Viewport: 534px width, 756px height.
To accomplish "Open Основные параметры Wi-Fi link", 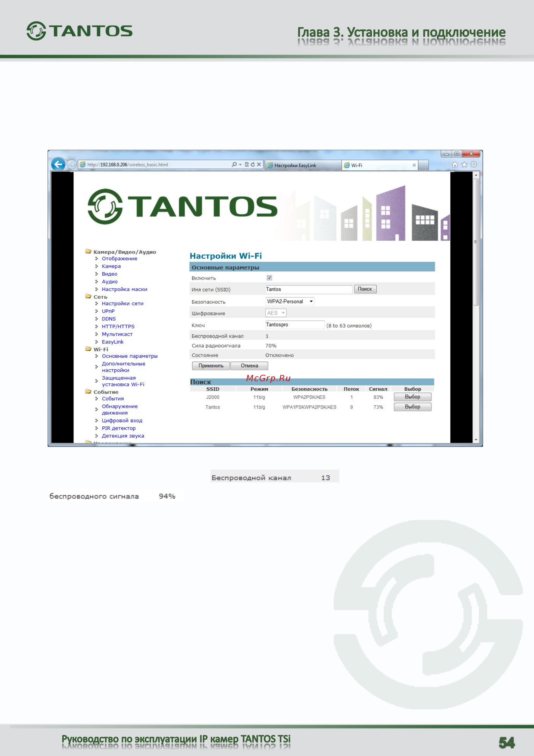I will point(130,356).
